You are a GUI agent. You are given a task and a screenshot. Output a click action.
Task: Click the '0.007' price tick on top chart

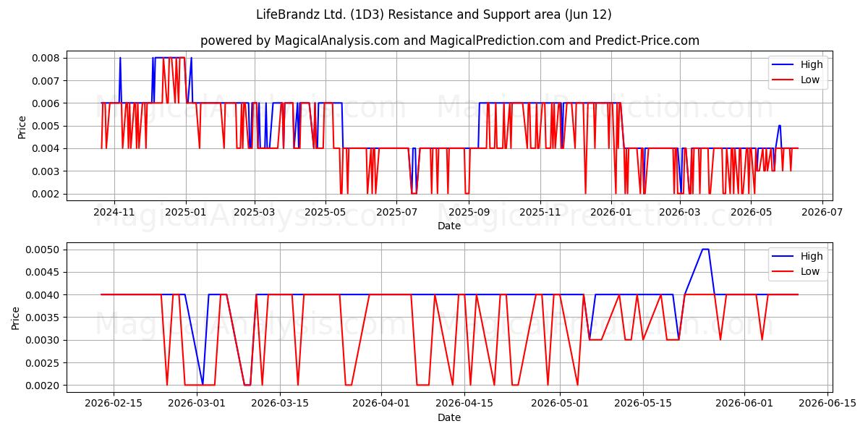(x=46, y=81)
